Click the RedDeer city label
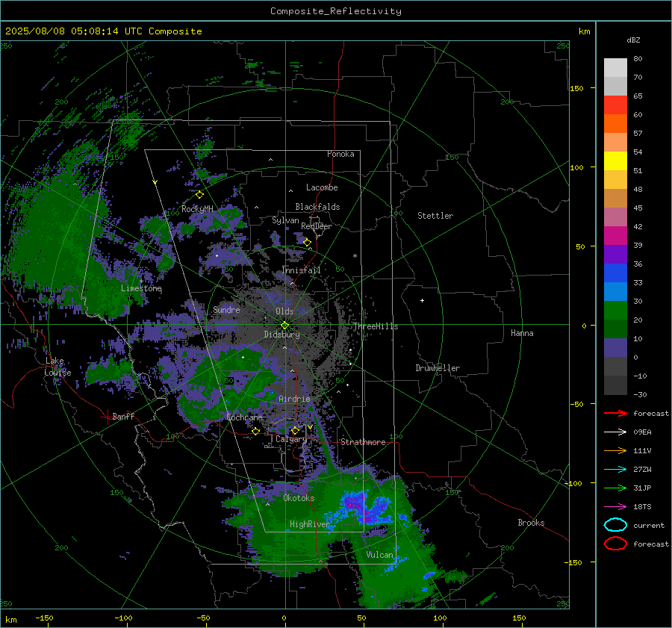This screenshot has width=672, height=628. (317, 226)
